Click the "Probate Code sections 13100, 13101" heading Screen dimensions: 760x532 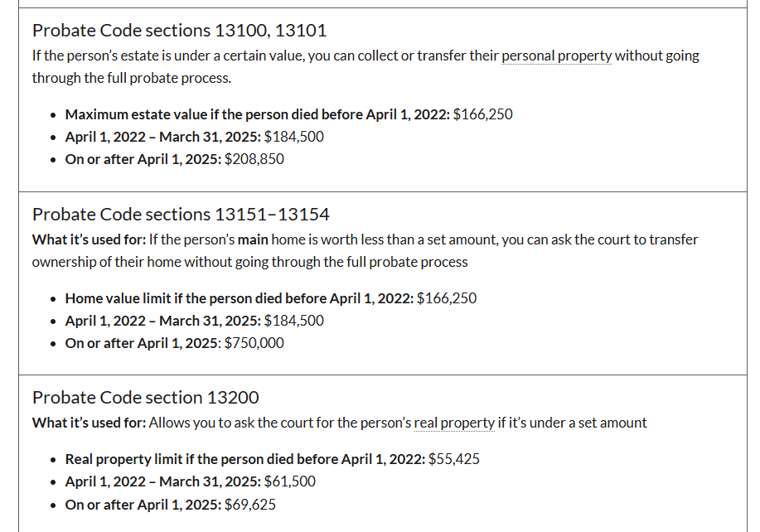pyautogui.click(x=179, y=31)
